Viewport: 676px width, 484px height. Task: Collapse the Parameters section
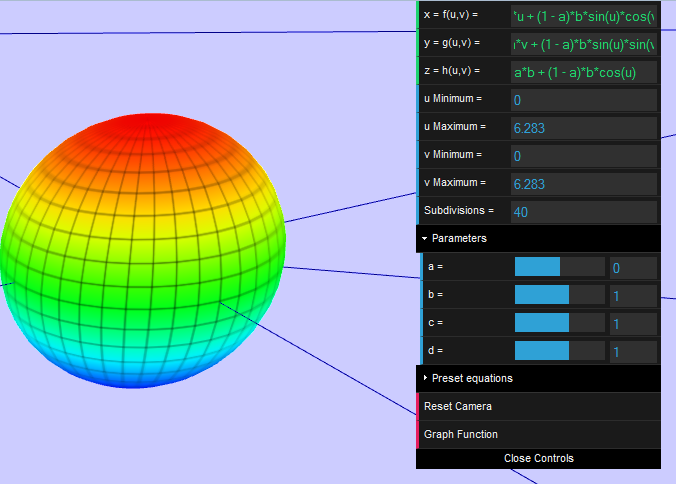click(459, 239)
